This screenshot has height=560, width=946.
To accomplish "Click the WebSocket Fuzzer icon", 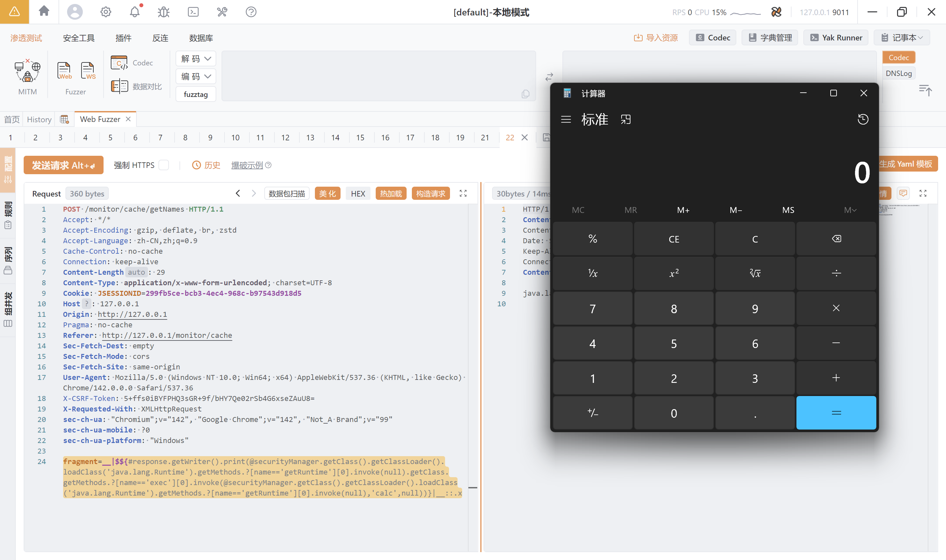I will coord(88,71).
